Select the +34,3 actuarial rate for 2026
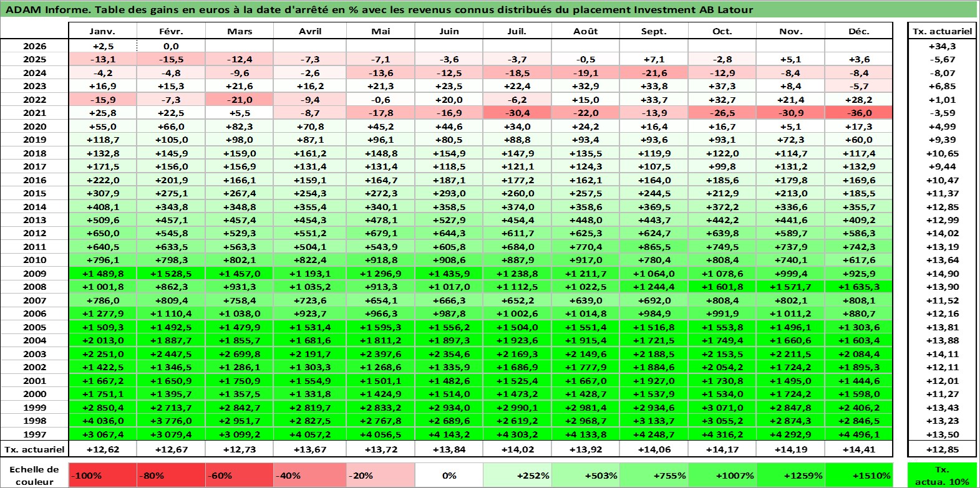This screenshot has width=980, height=488. pos(942,46)
